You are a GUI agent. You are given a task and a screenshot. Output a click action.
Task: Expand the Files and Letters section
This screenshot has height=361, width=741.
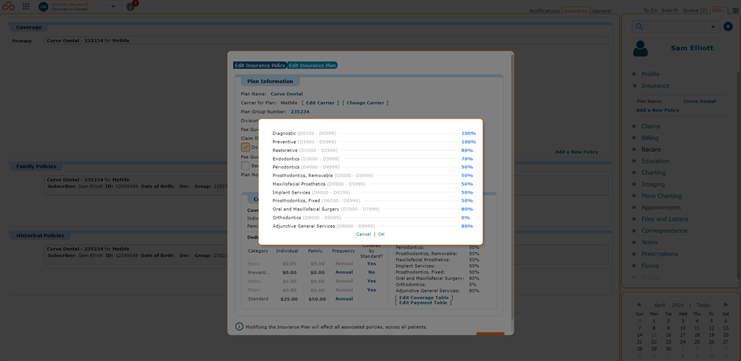tap(664, 219)
